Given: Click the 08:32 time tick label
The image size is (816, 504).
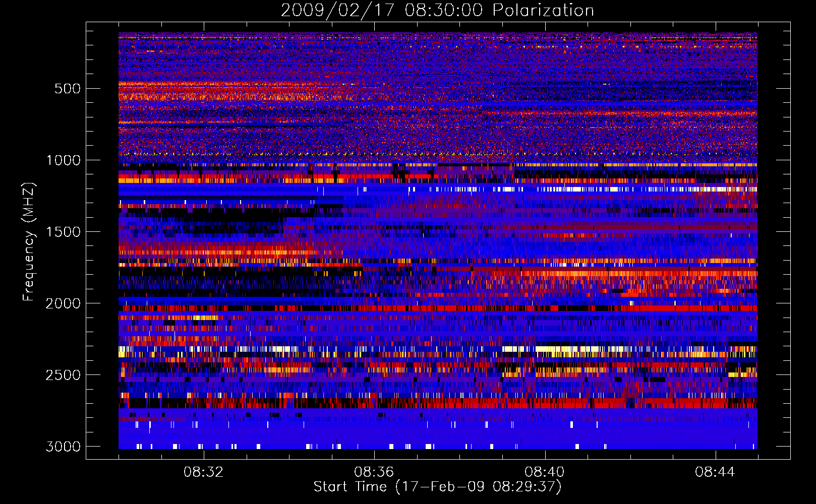Looking at the screenshot, I should tap(203, 472).
